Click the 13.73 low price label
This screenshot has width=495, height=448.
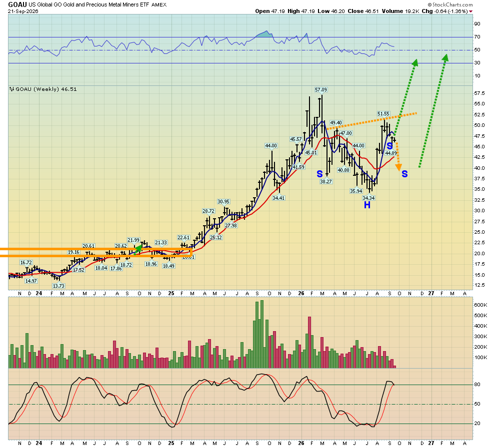[58, 286]
